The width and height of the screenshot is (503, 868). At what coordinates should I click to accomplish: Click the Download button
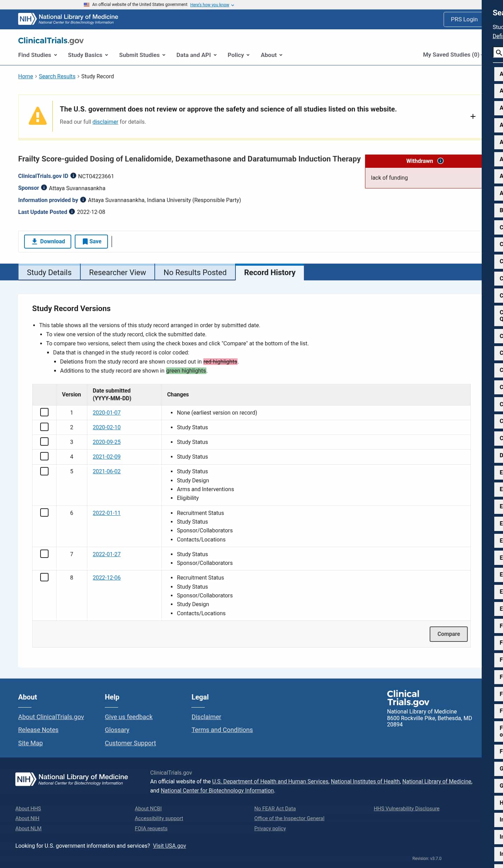[x=48, y=242]
